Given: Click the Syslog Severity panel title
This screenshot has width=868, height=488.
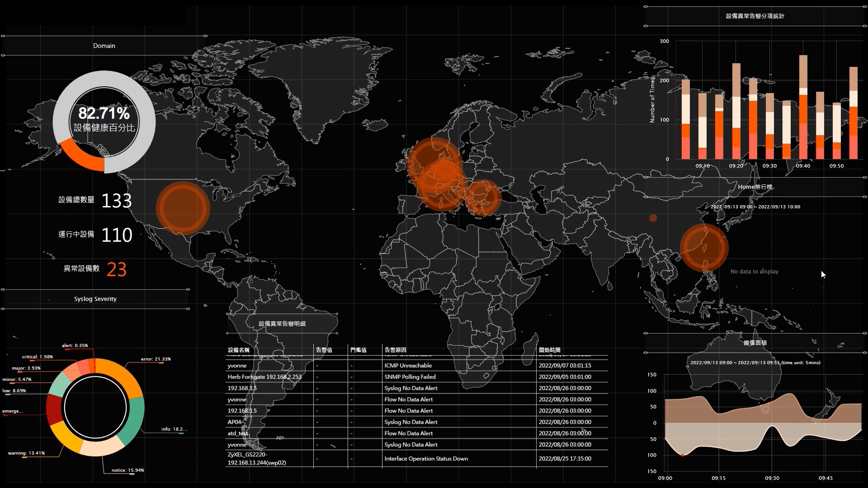Looking at the screenshot, I should pos(95,299).
